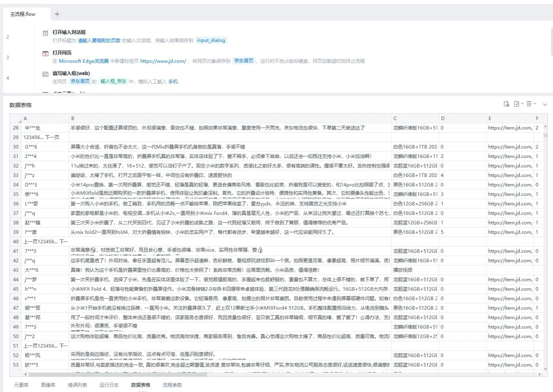Click the 播放视频 cell in row 43
Screen dimensions: 553x392
(415, 270)
